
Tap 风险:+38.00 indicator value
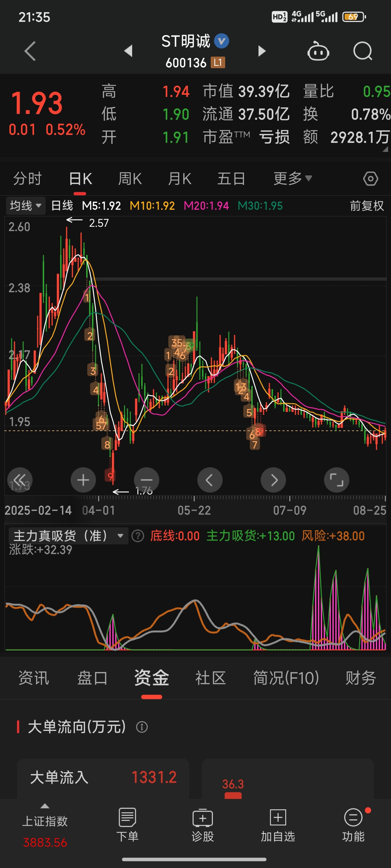click(333, 536)
